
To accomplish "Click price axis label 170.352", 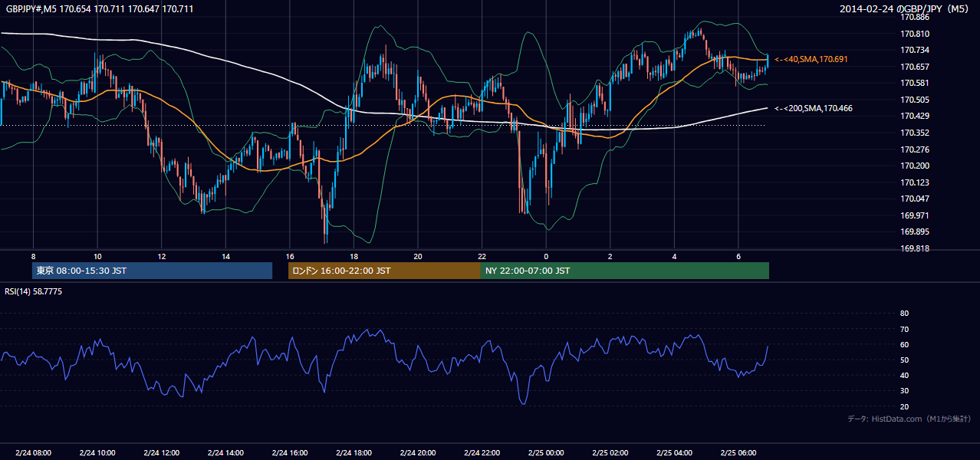I will click(916, 133).
